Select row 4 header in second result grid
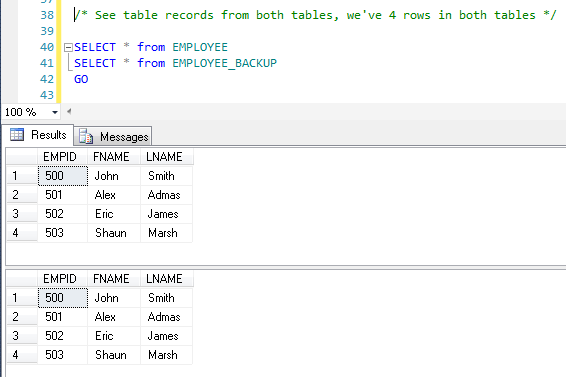The image size is (566, 377). (22, 355)
